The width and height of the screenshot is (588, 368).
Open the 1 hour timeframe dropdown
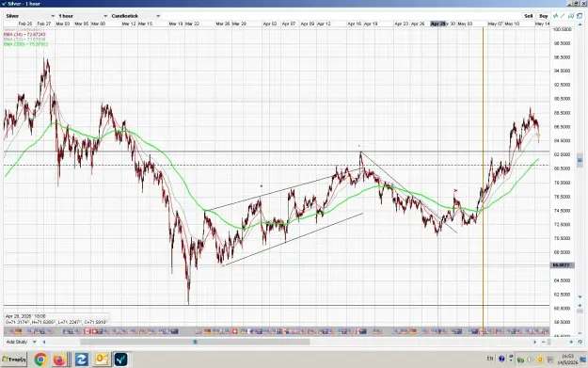83,16
